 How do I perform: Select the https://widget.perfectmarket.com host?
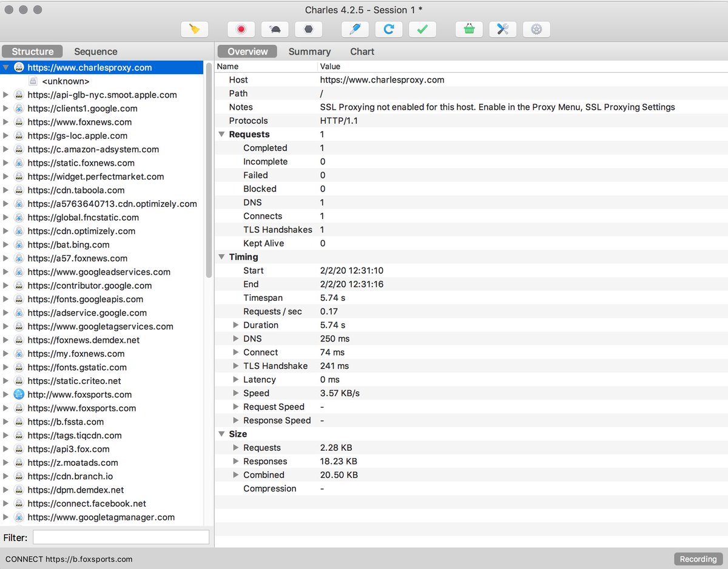[96, 177]
